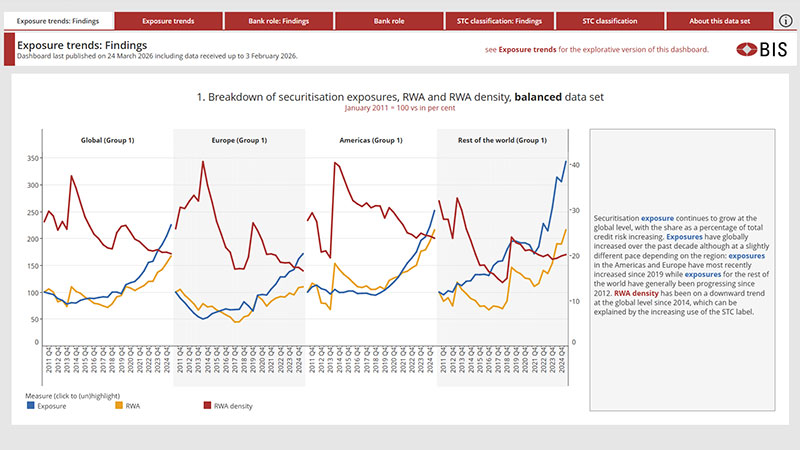Highlight RWA density via red swatch
The image size is (800, 450).
pyautogui.click(x=207, y=406)
